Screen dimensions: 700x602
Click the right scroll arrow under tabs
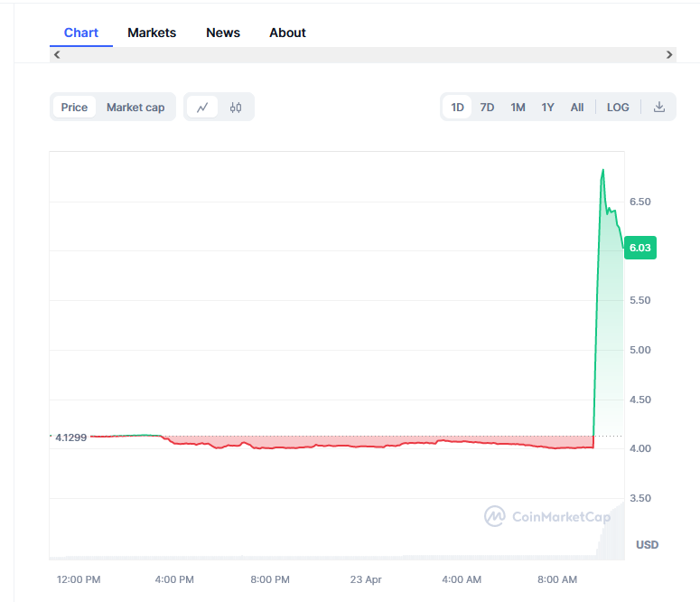click(x=669, y=55)
